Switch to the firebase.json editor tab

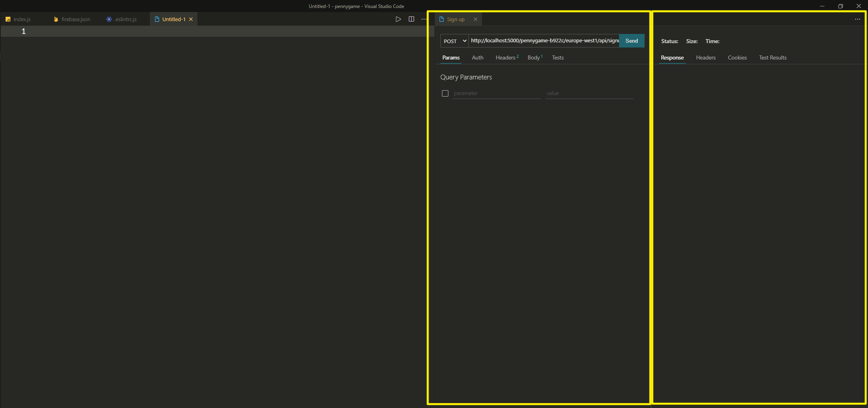point(75,19)
